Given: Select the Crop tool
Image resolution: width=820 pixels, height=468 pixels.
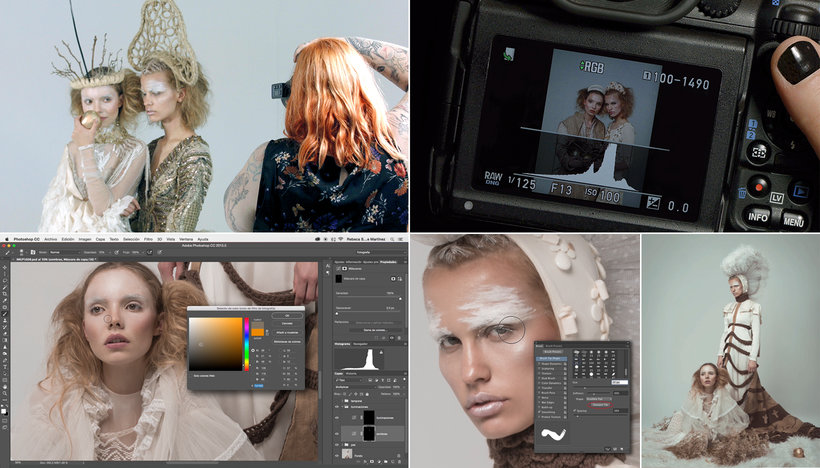Looking at the screenshot, I should point(5,294).
